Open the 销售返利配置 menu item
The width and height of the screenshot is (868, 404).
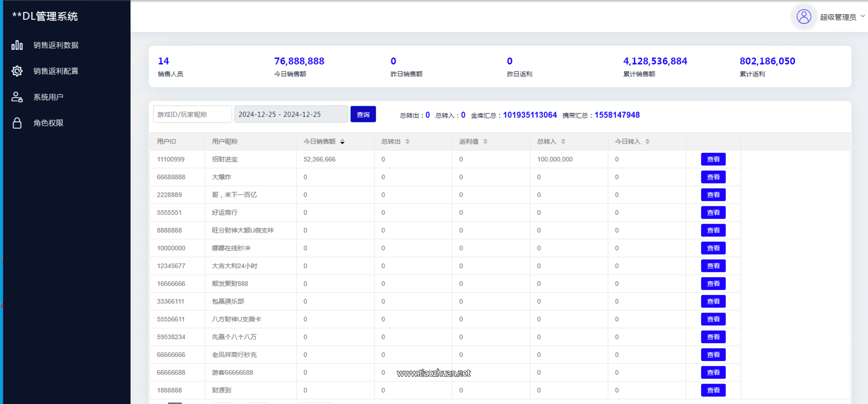tap(56, 71)
